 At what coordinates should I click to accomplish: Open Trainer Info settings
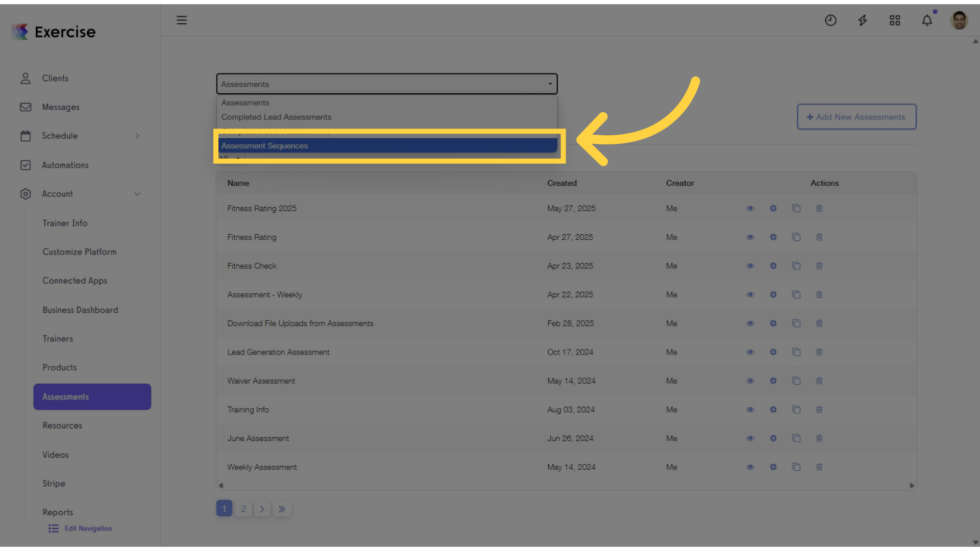65,223
